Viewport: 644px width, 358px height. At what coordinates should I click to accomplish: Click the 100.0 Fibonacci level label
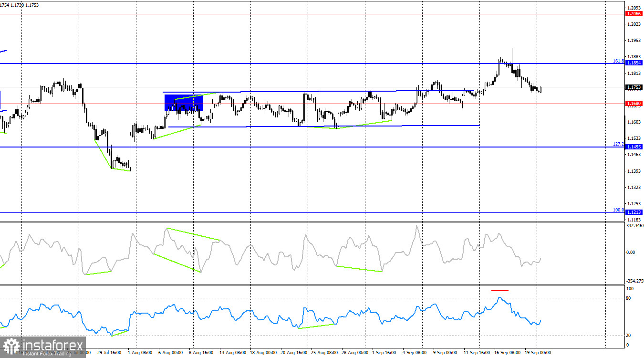618,210
